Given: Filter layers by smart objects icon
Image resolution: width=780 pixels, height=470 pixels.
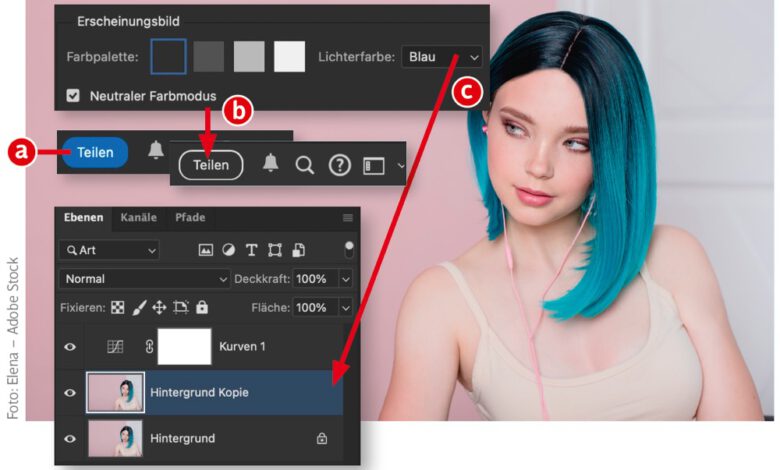Looking at the screenshot, I should tap(298, 250).
